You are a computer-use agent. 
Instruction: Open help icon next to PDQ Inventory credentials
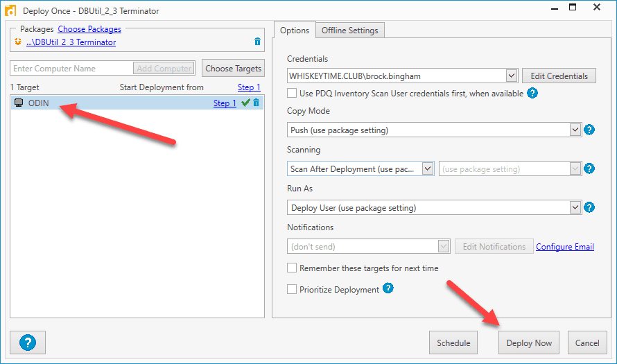pyautogui.click(x=532, y=94)
